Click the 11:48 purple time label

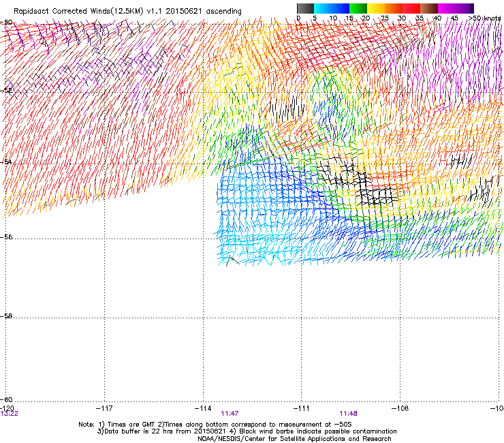(348, 414)
